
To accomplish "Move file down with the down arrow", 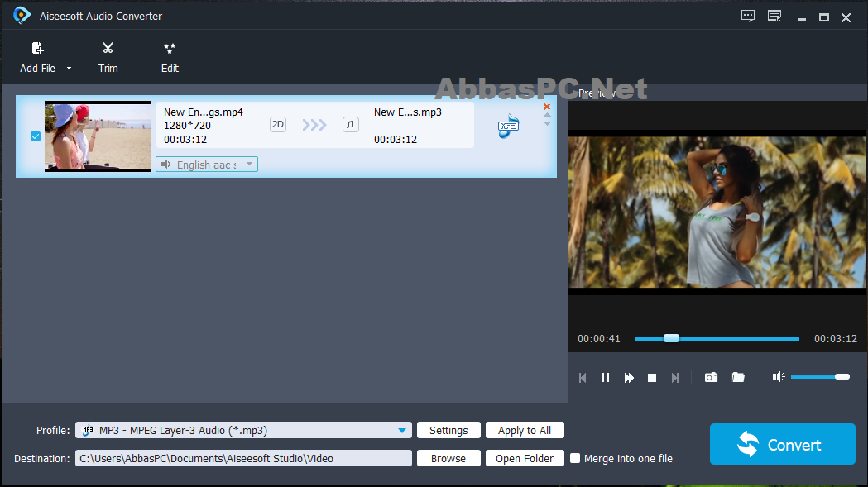I will [547, 123].
